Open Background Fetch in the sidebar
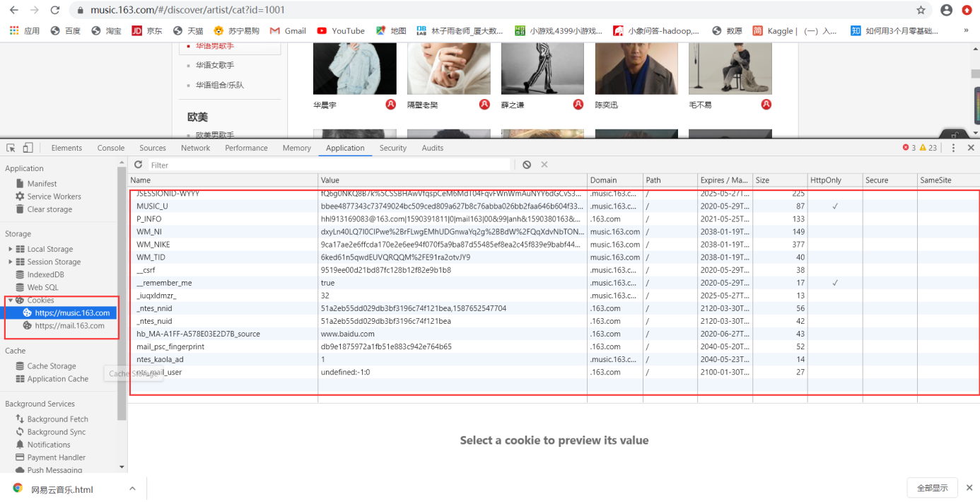 pyautogui.click(x=57, y=419)
